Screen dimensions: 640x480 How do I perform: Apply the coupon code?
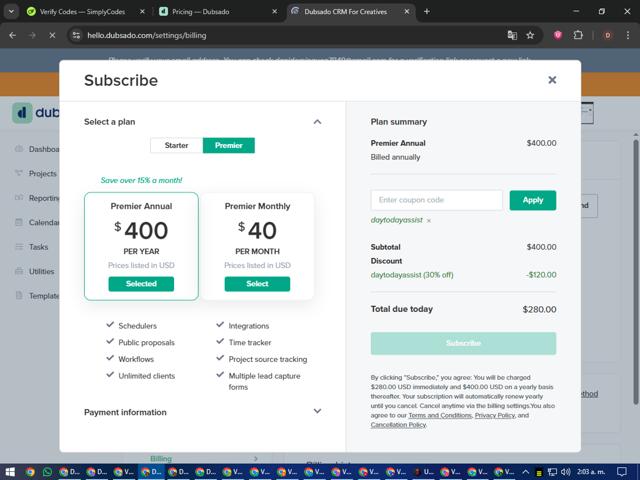pyautogui.click(x=533, y=200)
